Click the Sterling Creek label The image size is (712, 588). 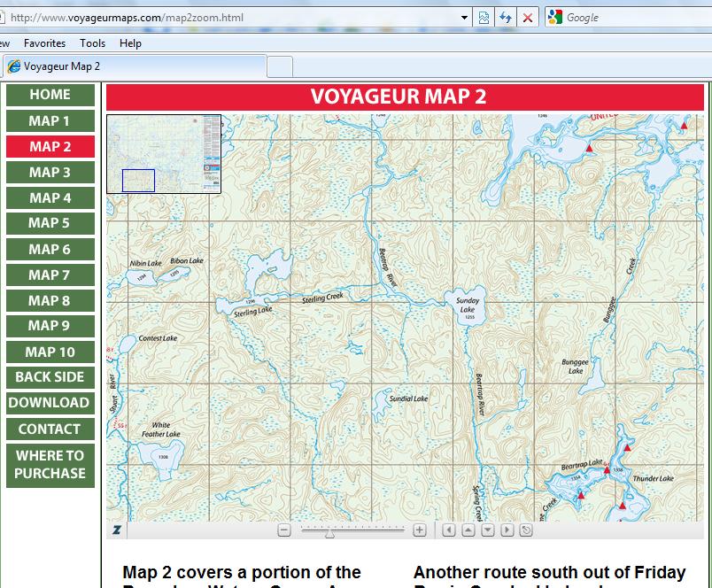point(322,298)
